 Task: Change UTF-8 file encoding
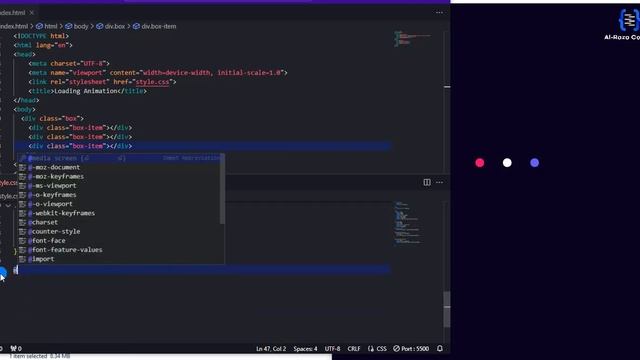(332, 349)
